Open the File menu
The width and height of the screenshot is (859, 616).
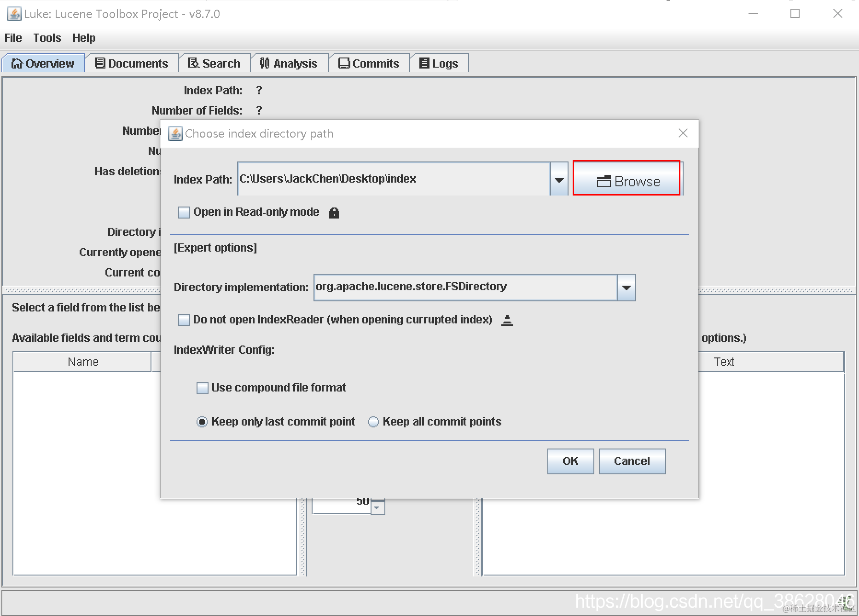click(x=13, y=38)
